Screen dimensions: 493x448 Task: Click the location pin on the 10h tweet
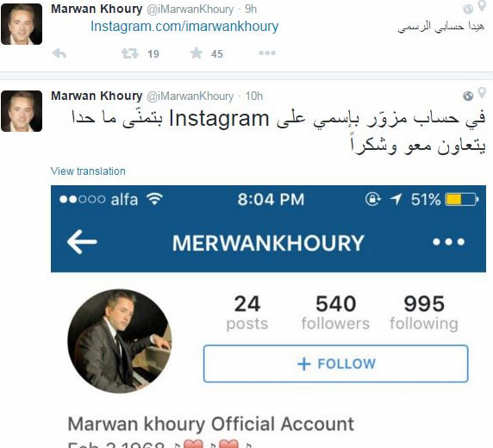[x=482, y=93]
